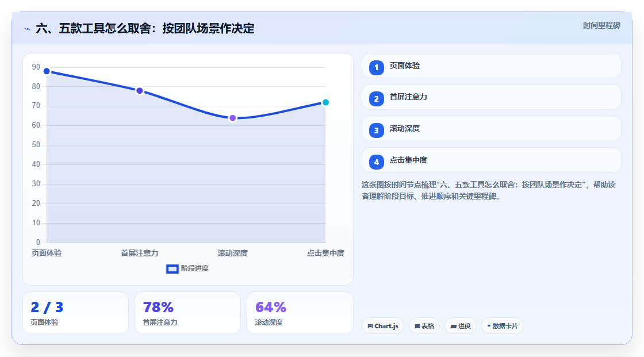Click the 时间里程碑 label in header
Viewport: 644px width, 357px height.
(601, 25)
